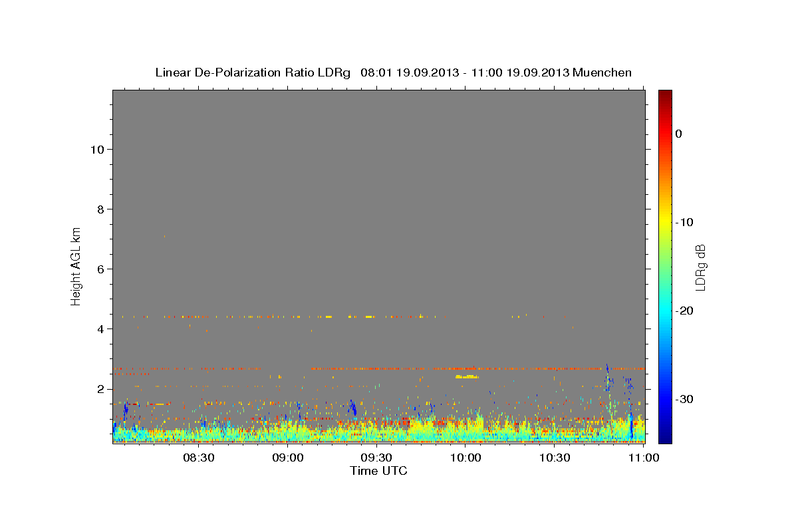Click the dark red top of colorbar

pos(665,94)
